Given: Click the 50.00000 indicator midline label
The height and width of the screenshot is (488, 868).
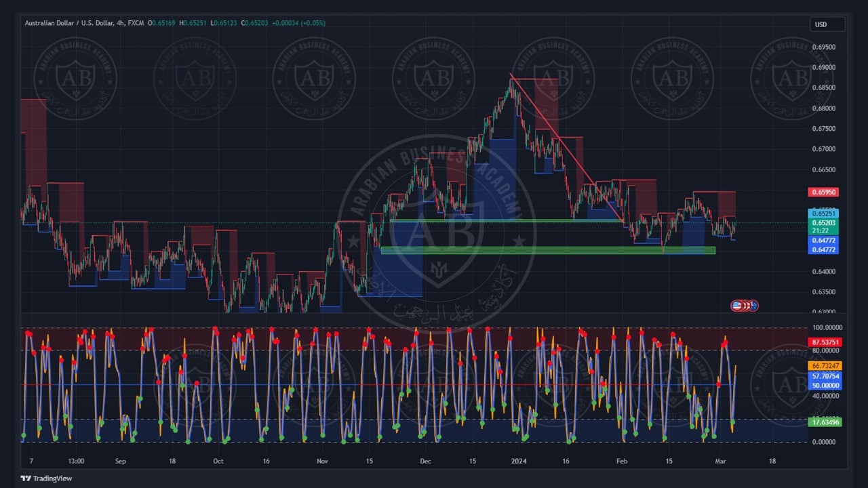Looking at the screenshot, I should point(826,385).
